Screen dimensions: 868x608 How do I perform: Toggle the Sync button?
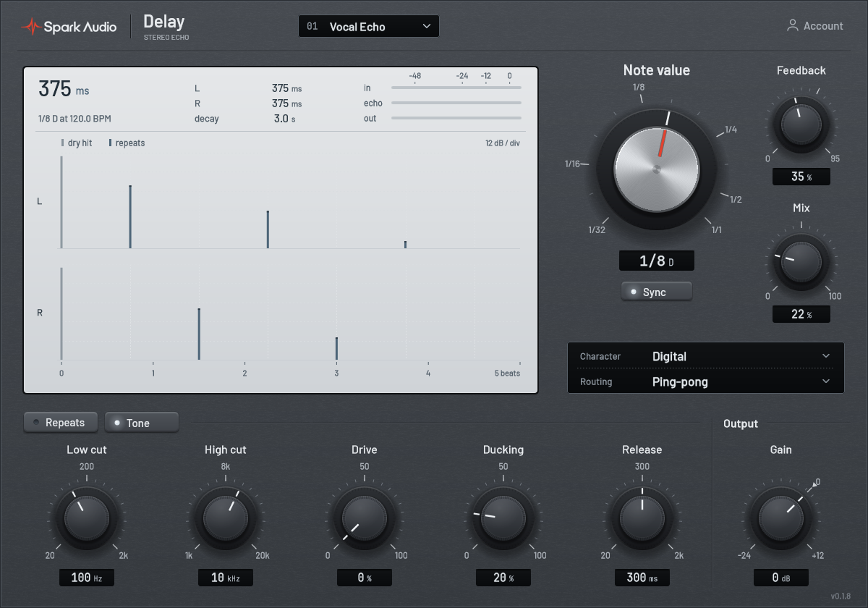coord(657,292)
